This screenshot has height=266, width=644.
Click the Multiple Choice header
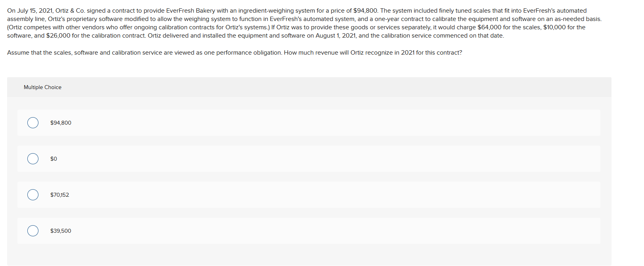click(42, 87)
